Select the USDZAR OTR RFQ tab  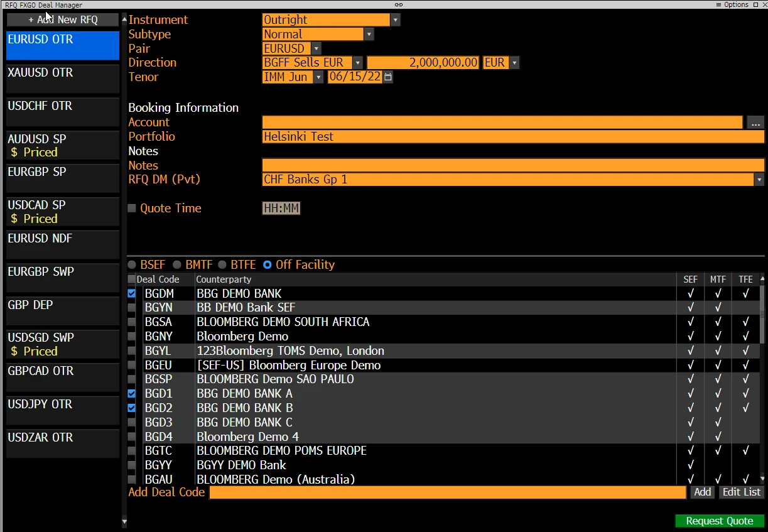click(x=62, y=443)
